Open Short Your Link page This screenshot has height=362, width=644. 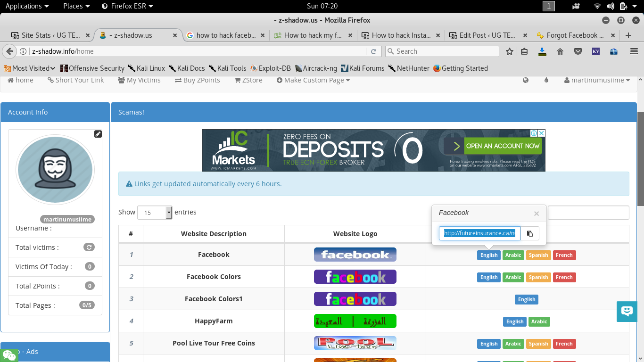[75, 80]
